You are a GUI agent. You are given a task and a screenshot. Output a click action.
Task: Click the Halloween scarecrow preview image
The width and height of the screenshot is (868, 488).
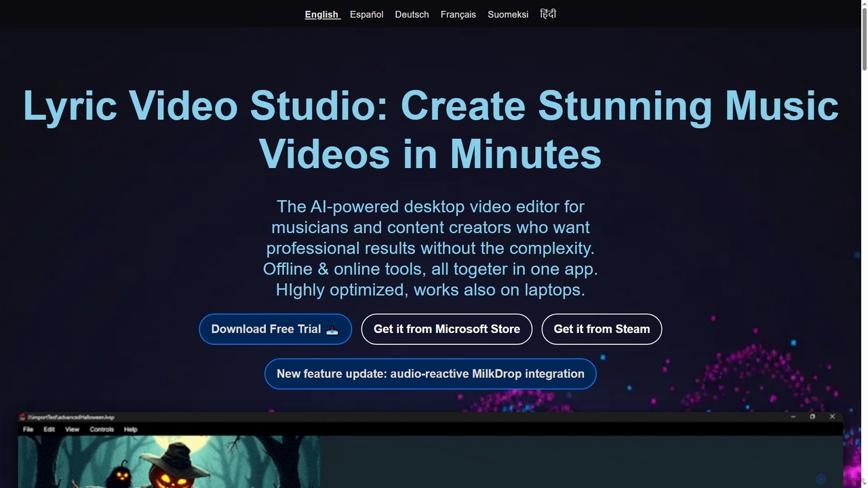click(169, 462)
